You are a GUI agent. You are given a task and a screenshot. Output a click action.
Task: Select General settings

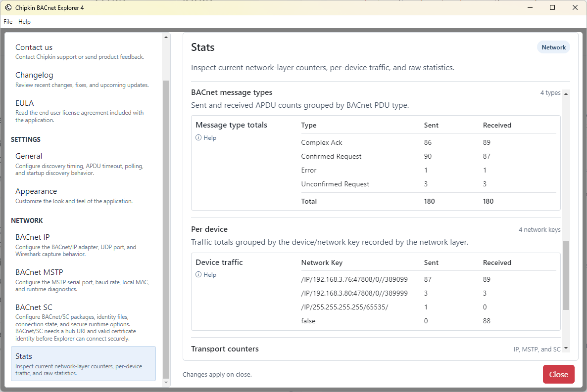(83, 164)
